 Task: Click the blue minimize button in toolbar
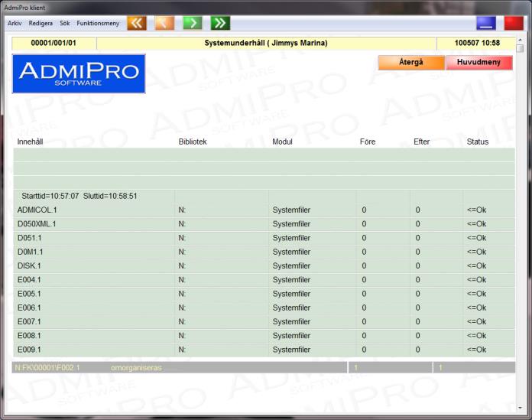click(486, 23)
